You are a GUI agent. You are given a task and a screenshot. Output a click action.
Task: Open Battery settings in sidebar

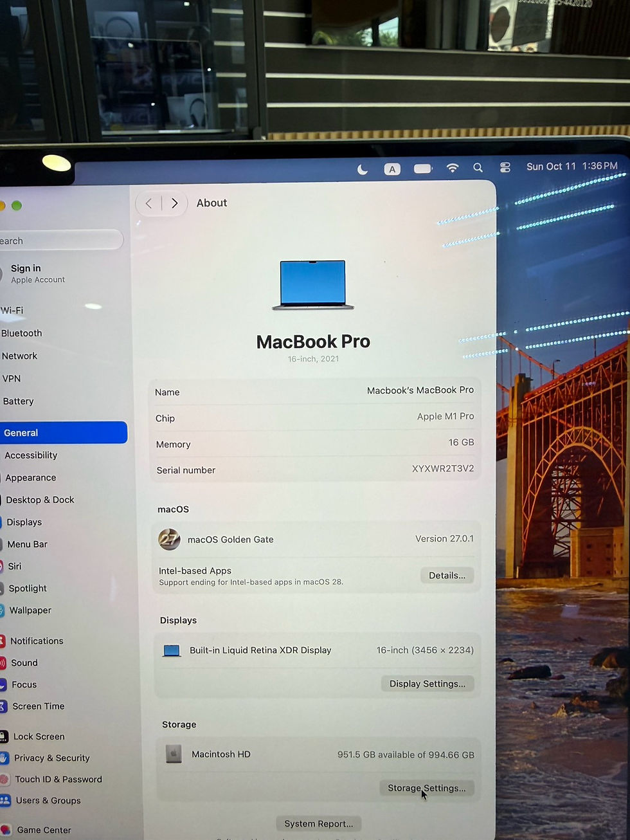pos(17,401)
